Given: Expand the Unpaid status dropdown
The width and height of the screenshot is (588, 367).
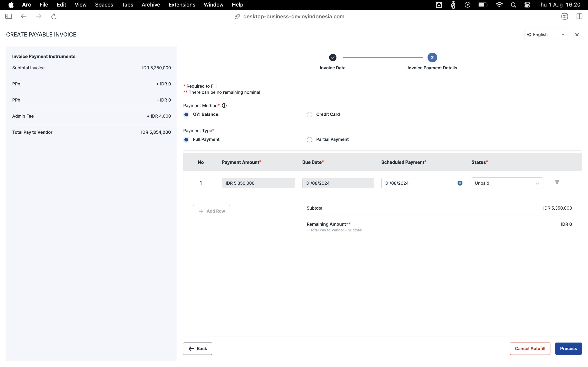Looking at the screenshot, I should click(537, 183).
